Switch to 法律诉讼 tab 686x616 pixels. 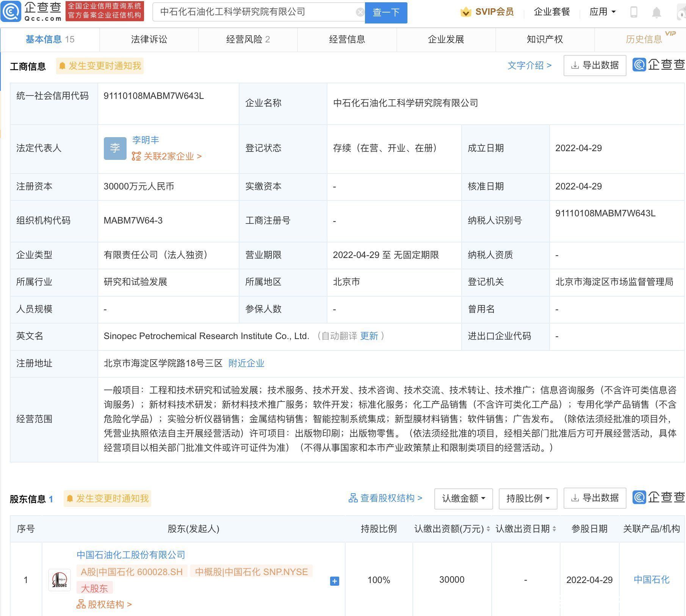click(149, 39)
